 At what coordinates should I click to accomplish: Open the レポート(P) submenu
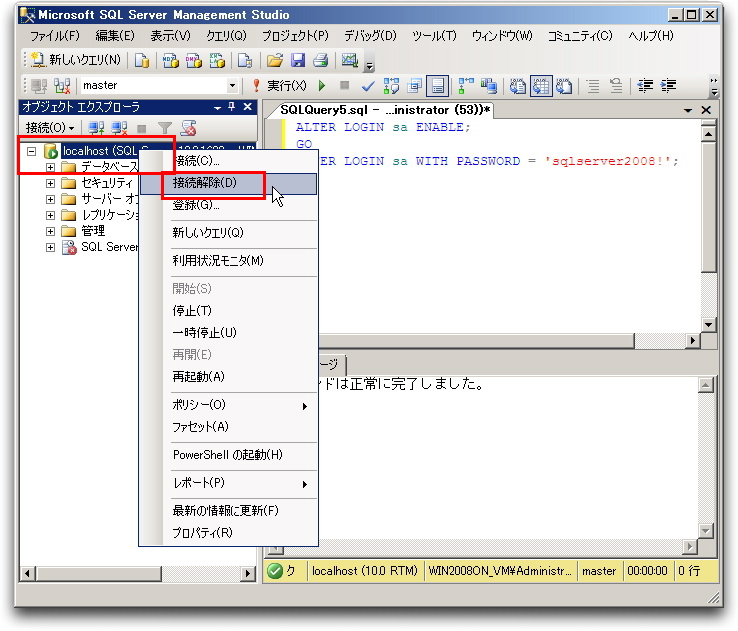click(x=228, y=483)
